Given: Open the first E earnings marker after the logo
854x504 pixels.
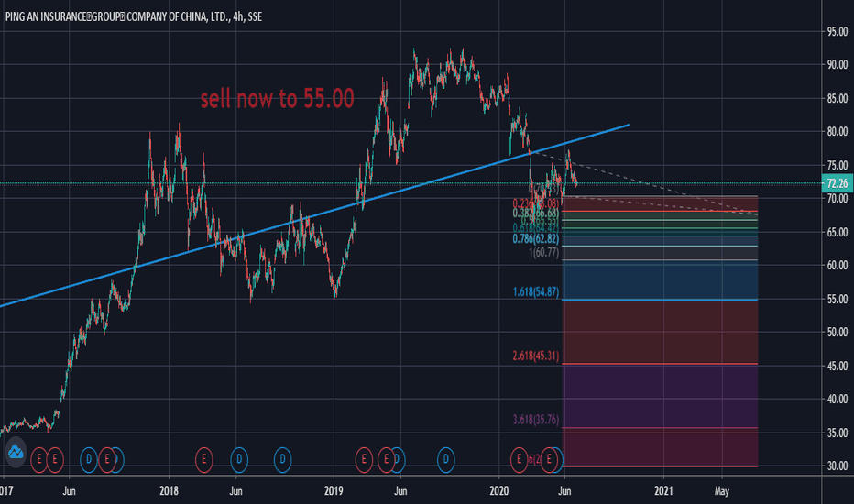Looking at the screenshot, I should pyautogui.click(x=39, y=460).
